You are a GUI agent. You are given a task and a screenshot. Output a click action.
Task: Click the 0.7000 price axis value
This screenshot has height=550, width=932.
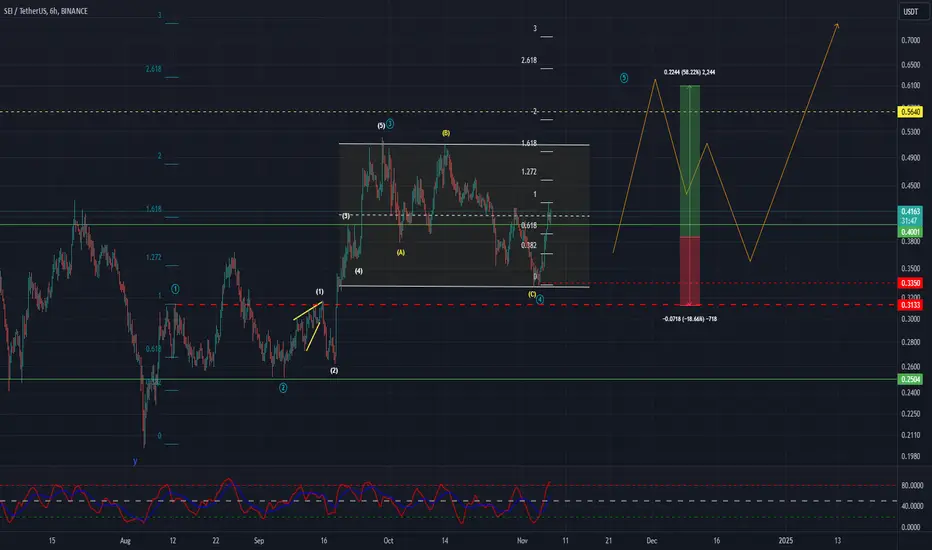(911, 40)
